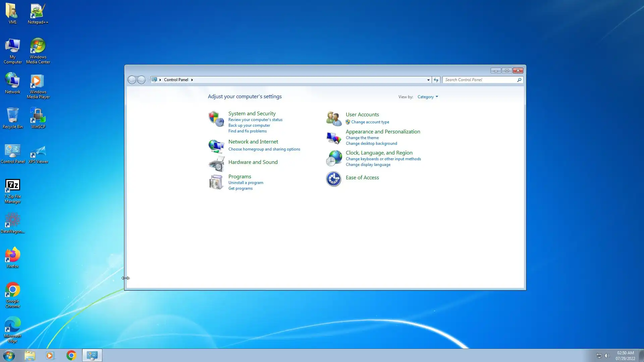Click the Programs category icon

pos(216,182)
